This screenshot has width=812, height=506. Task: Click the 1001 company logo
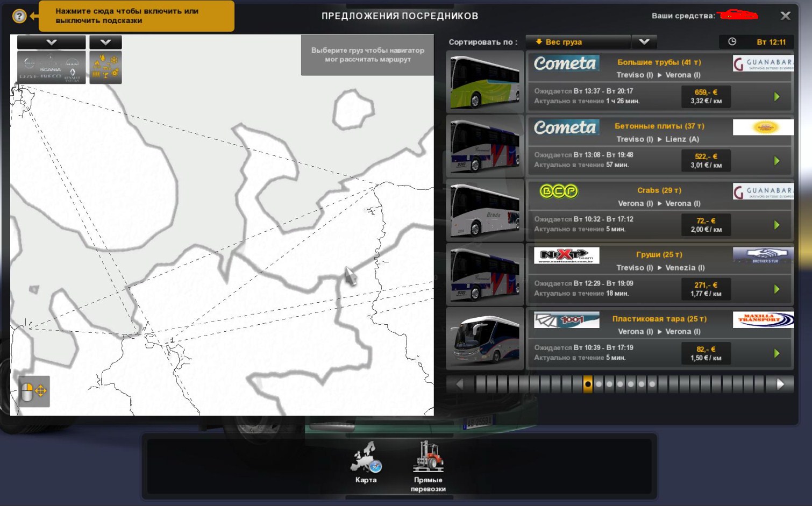click(566, 320)
